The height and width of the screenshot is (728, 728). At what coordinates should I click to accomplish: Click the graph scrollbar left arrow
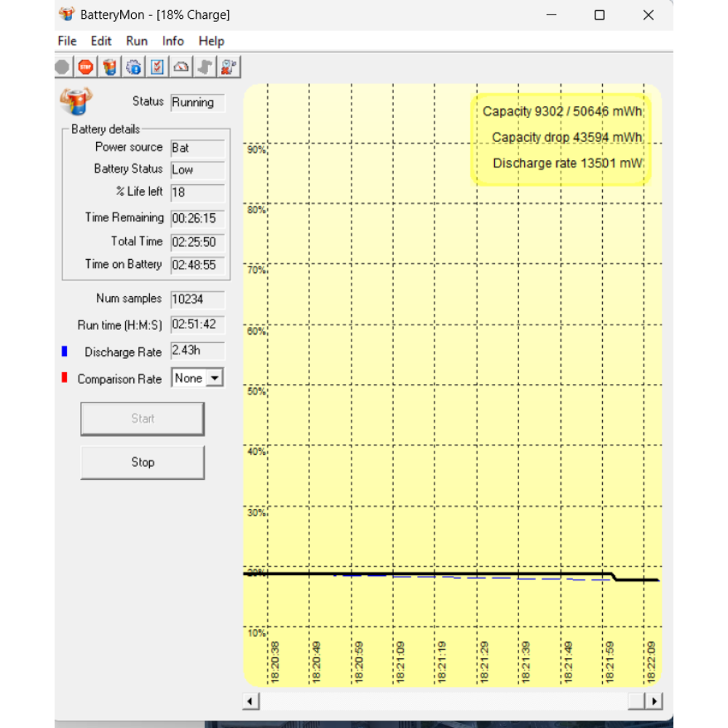pos(250,701)
